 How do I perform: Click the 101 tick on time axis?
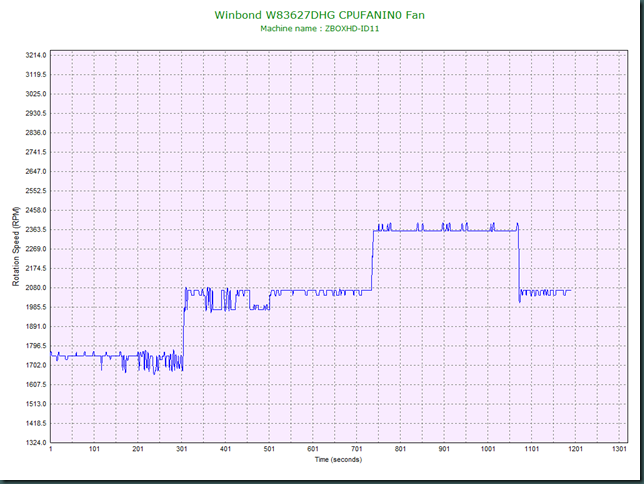point(94,449)
